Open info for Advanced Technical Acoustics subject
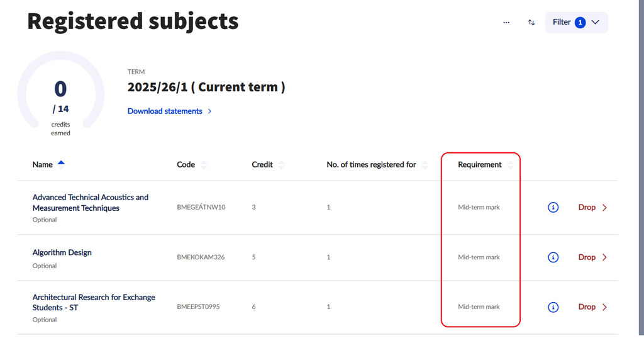The image size is (644, 343). [553, 207]
